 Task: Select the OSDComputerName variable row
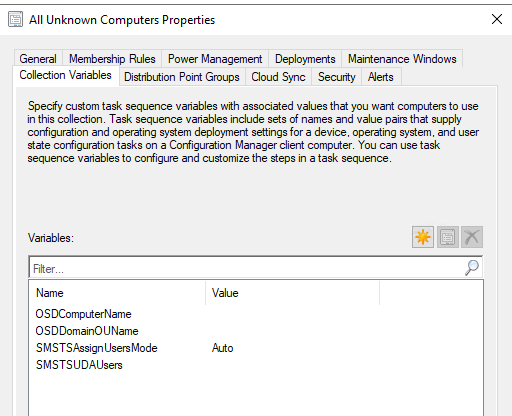[256, 314]
